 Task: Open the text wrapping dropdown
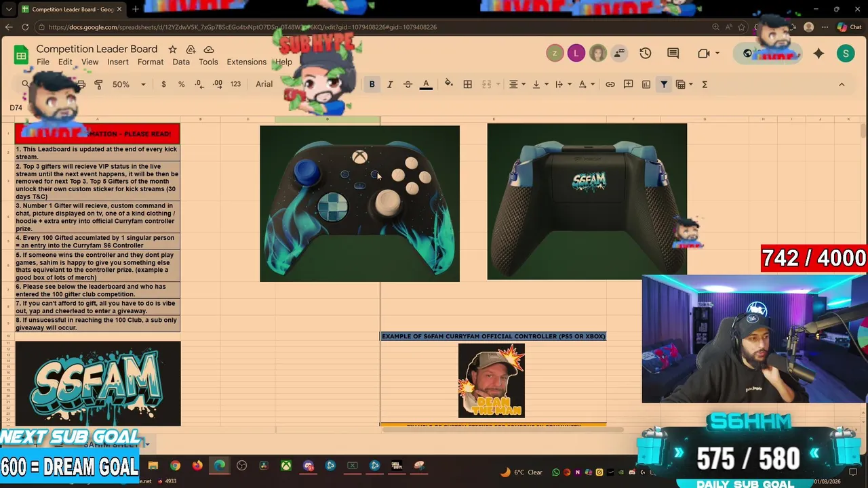tap(563, 84)
